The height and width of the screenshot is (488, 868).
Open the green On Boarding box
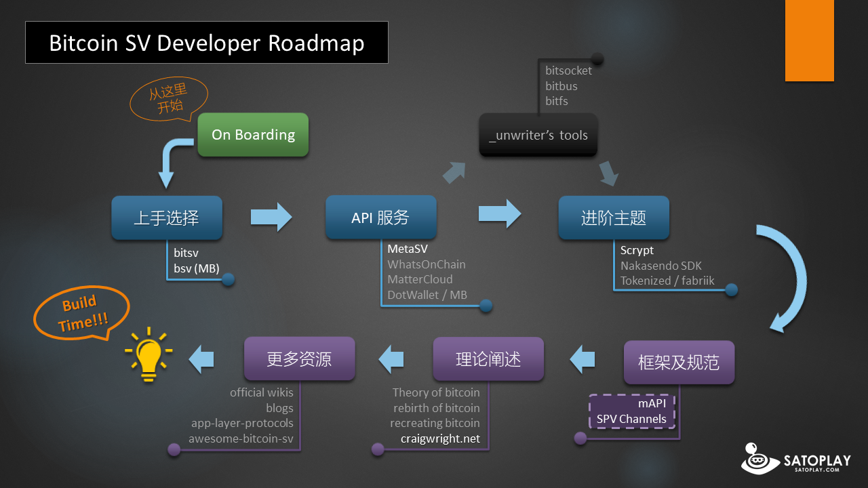253,135
